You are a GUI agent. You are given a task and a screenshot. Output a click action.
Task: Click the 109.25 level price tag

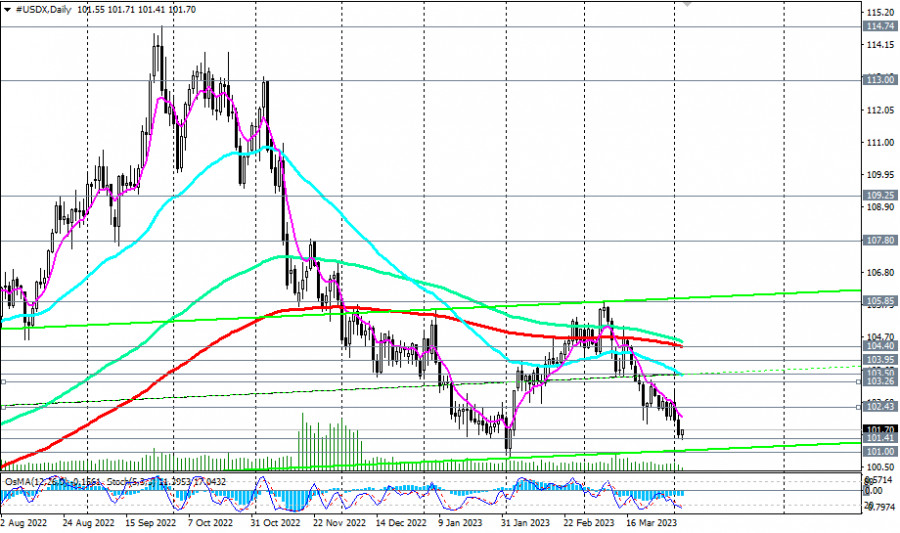tap(879, 196)
